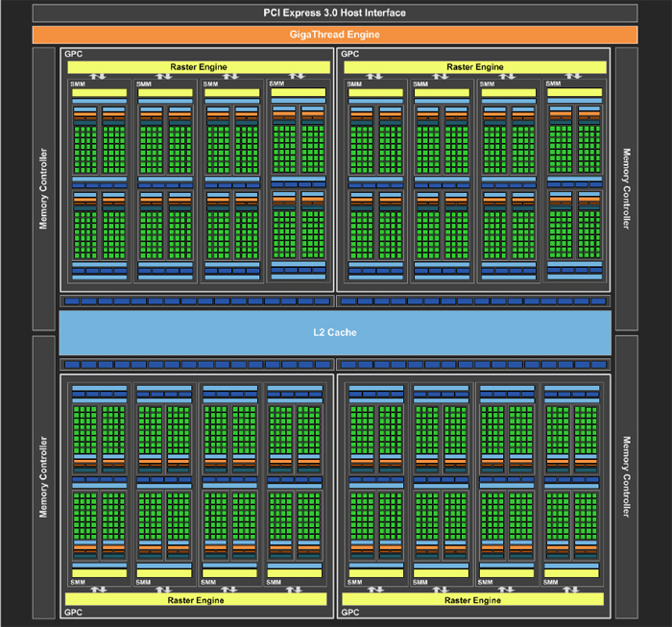Select the Raster Engine in bottom-right GPC

(475, 598)
